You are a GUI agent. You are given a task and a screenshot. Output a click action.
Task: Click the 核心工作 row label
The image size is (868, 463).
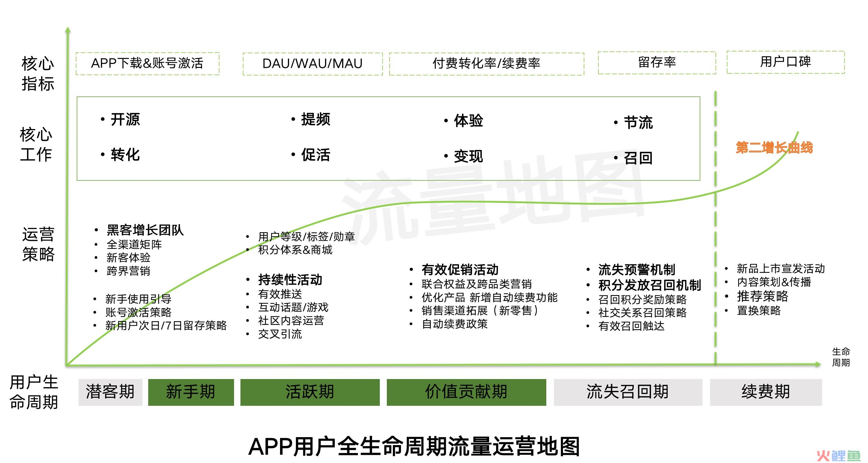tap(36, 144)
